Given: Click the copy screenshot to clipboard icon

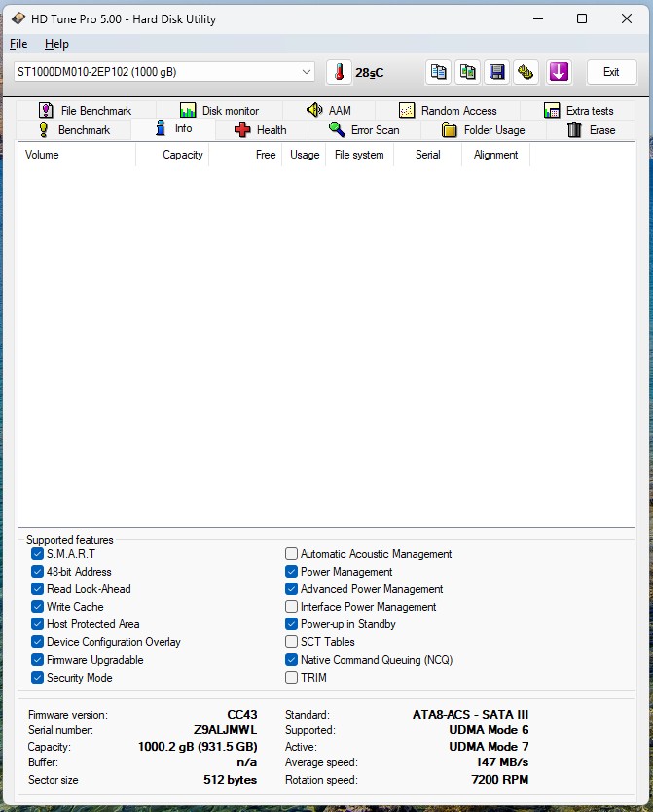Looking at the screenshot, I should [x=467, y=72].
